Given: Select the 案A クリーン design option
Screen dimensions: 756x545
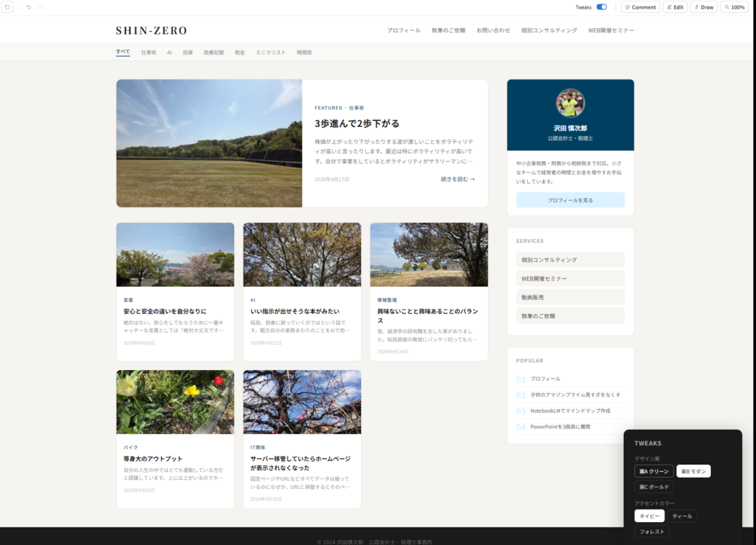Looking at the screenshot, I should pyautogui.click(x=653, y=471).
